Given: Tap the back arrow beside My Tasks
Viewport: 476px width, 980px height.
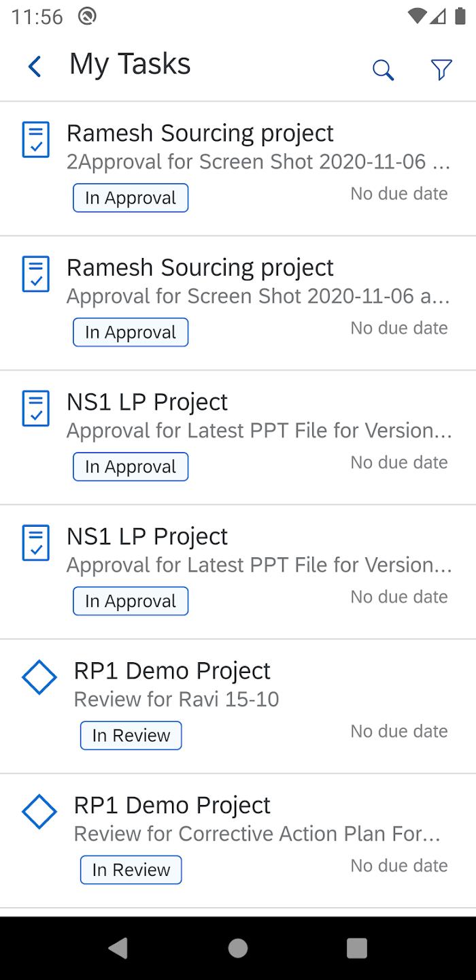Looking at the screenshot, I should 35,67.
